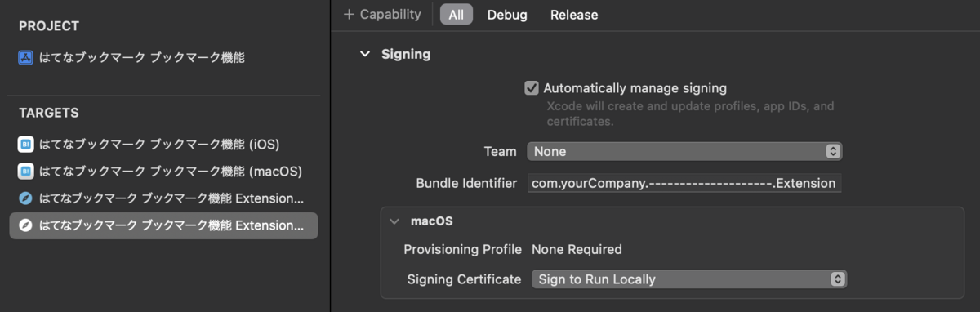Collapse the macOS signing subsection
Viewport: 980px width, 312px height.
point(394,221)
